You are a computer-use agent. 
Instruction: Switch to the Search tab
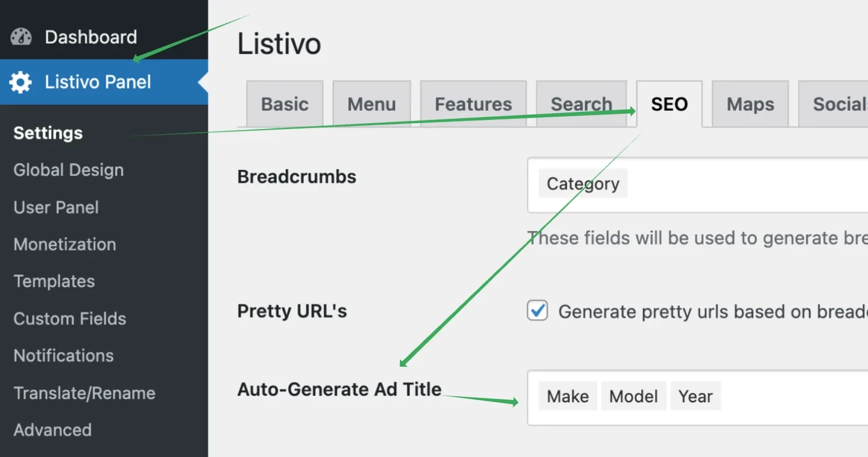582,104
